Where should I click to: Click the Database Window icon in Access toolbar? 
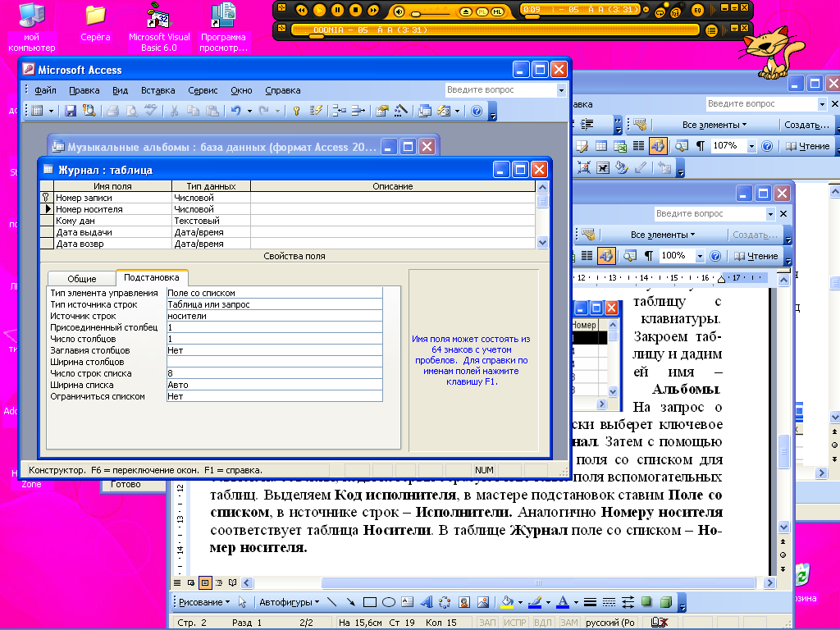(x=425, y=111)
